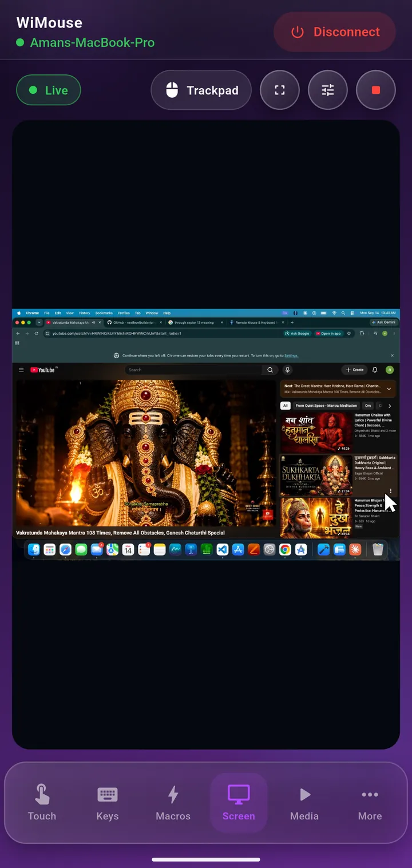Click the Vakratunda Mahakaya Mantra video title
This screenshot has height=868, width=412.
coord(120,533)
